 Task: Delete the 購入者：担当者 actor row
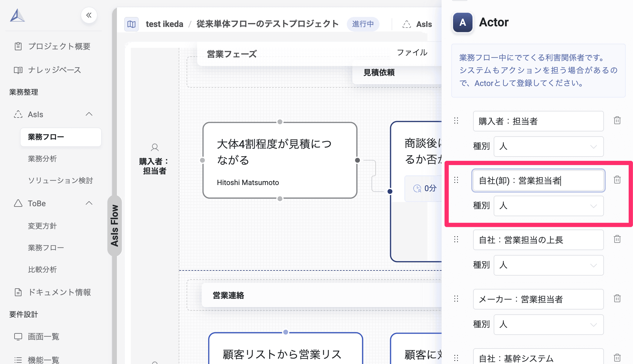pos(617,121)
